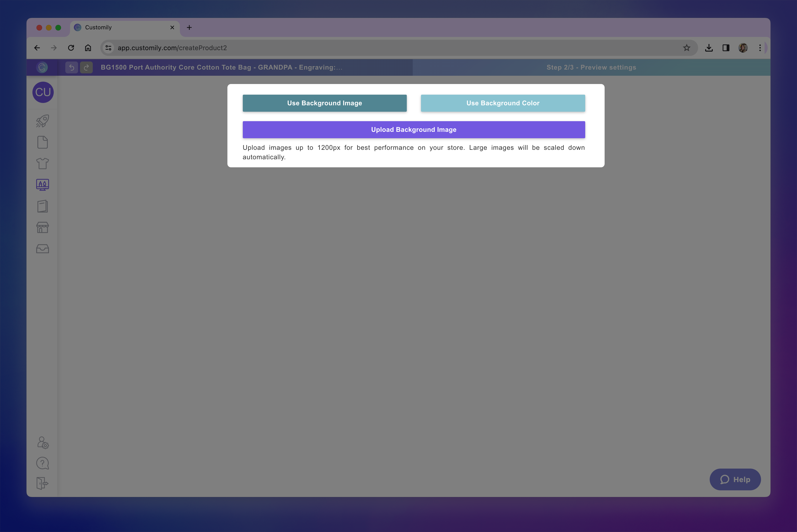Click the redo arrow in header
This screenshot has width=797, height=532.
tap(86, 67)
